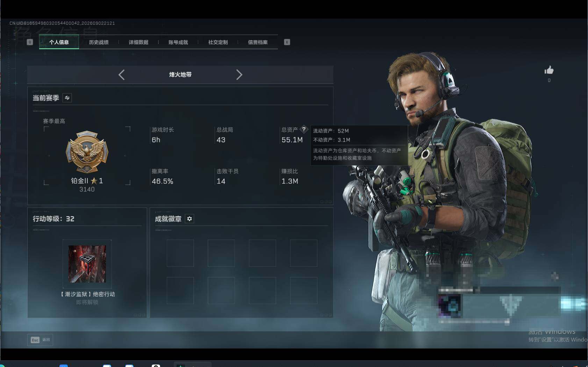The width and height of the screenshot is (588, 367).
Task: Open the 账号成就 tab
Action: [178, 42]
